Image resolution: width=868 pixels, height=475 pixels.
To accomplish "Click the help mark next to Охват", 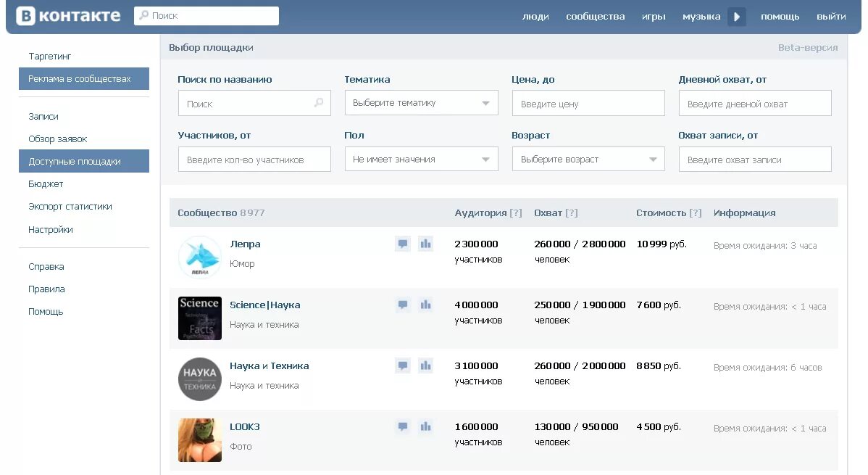I will pos(571,212).
